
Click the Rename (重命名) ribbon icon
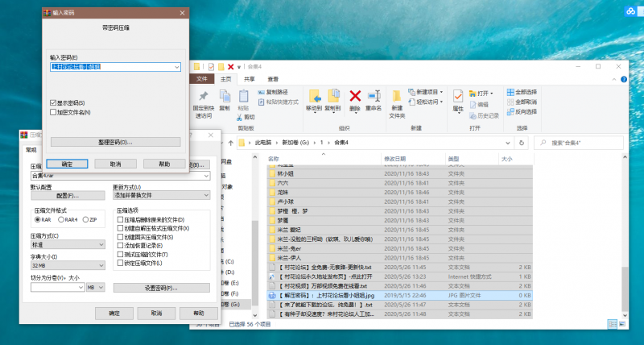(374, 96)
